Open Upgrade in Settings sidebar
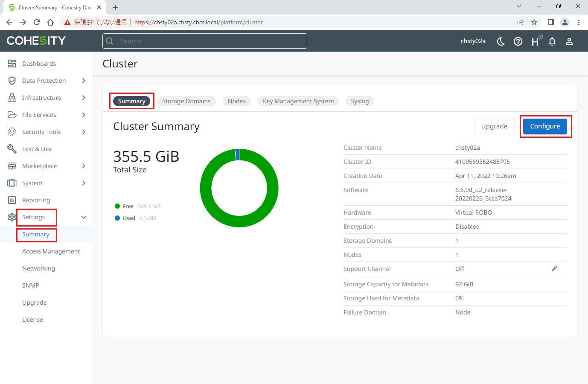588x384 pixels. 35,303
